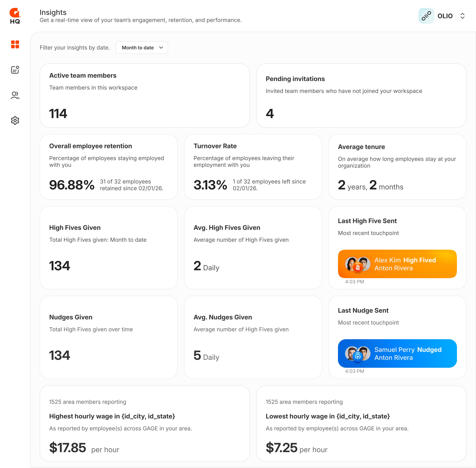Open the date filter chevron arrow
476x468 pixels.
[x=161, y=48]
